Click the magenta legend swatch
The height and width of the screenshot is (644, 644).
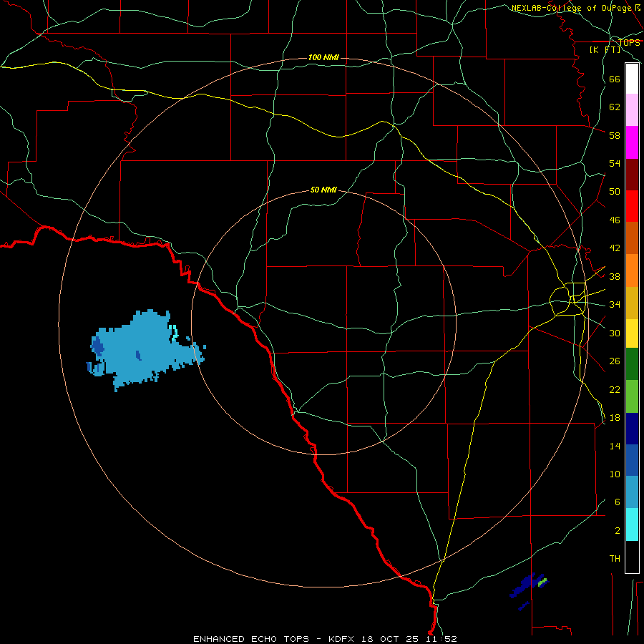pos(632,142)
